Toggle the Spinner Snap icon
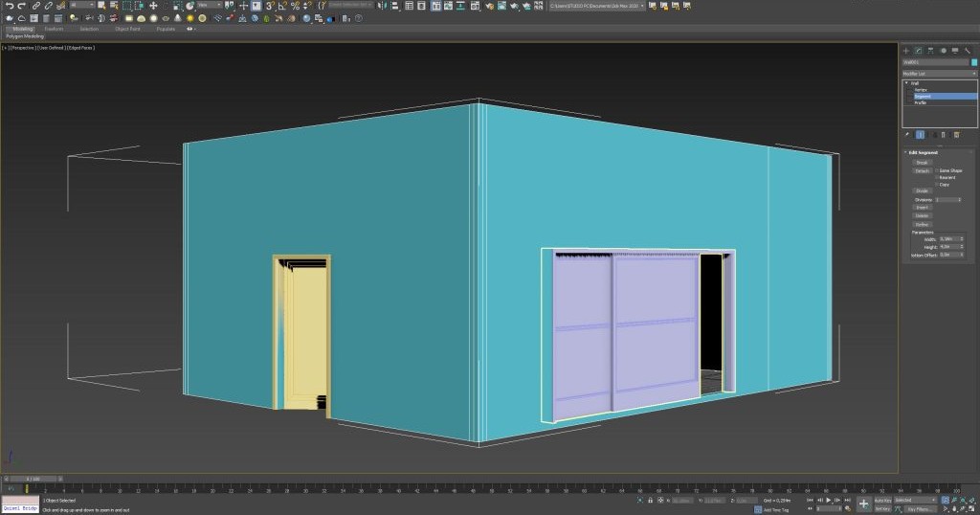 (x=307, y=6)
